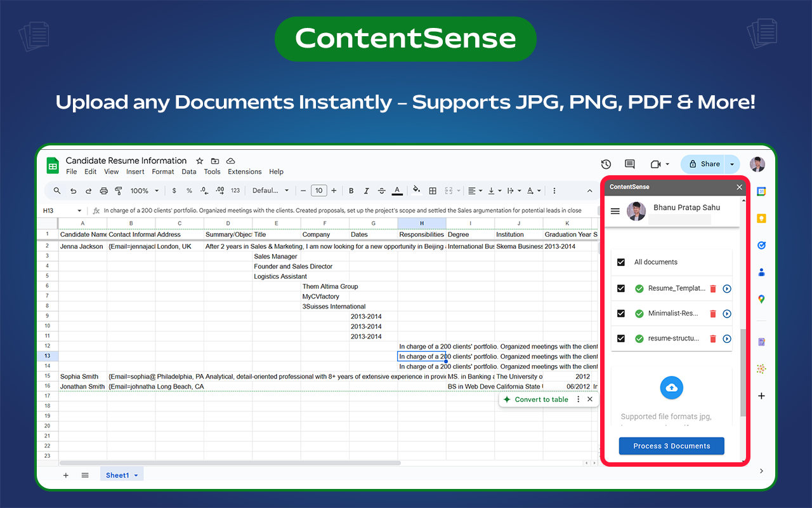Activate the paint format tool
The height and width of the screenshot is (508, 812).
pos(119,190)
